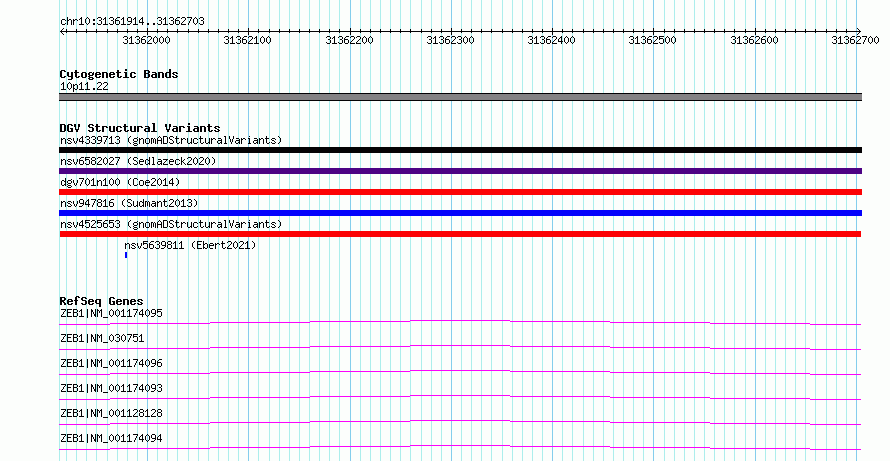Open nsv5639811 Ebert2021 variant label
The width and height of the screenshot is (890, 461).
click(x=190, y=245)
